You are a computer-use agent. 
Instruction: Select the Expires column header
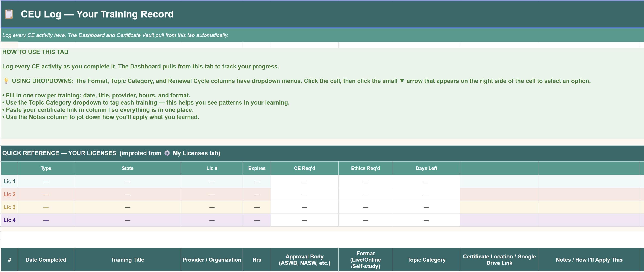[257, 168]
